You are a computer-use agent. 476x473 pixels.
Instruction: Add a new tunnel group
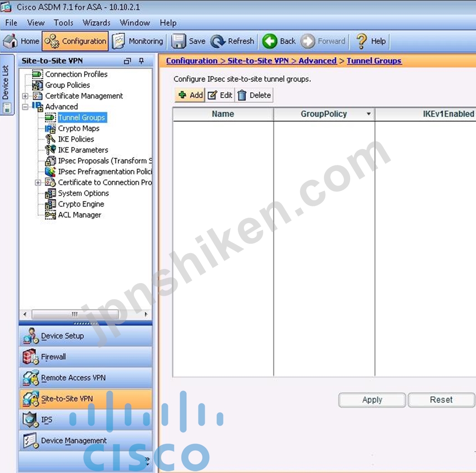point(190,95)
